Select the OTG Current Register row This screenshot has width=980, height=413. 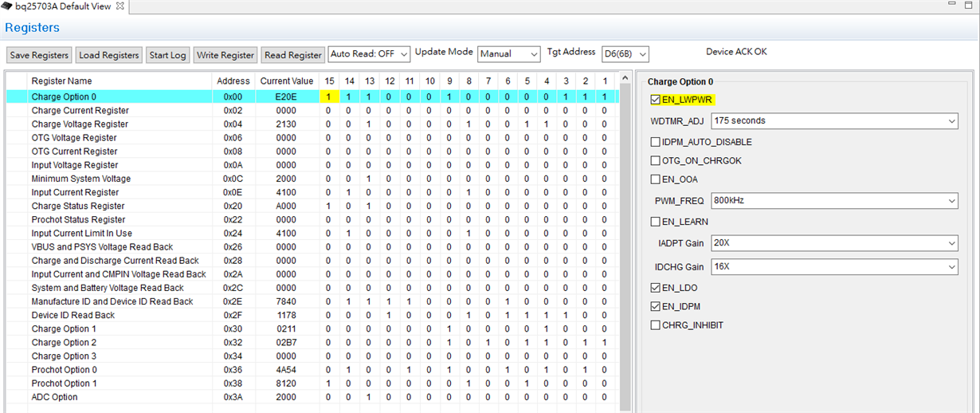point(312,151)
